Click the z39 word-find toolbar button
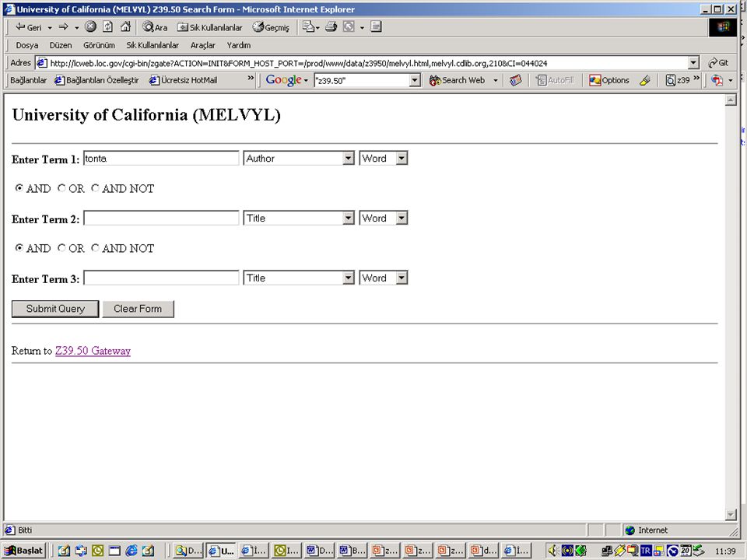 click(678, 80)
